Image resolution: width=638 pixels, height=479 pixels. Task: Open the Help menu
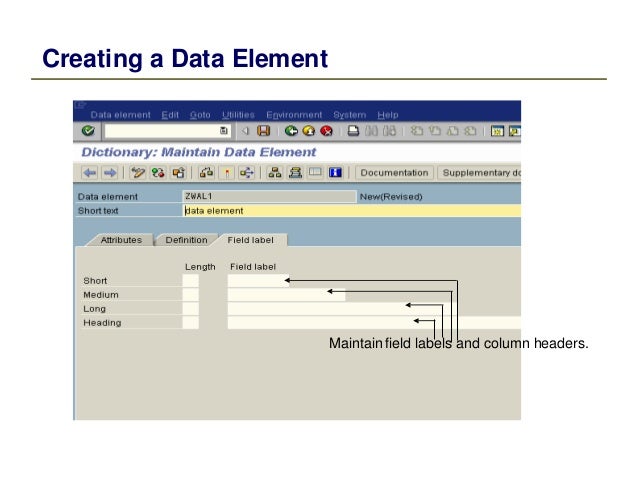tap(387, 115)
